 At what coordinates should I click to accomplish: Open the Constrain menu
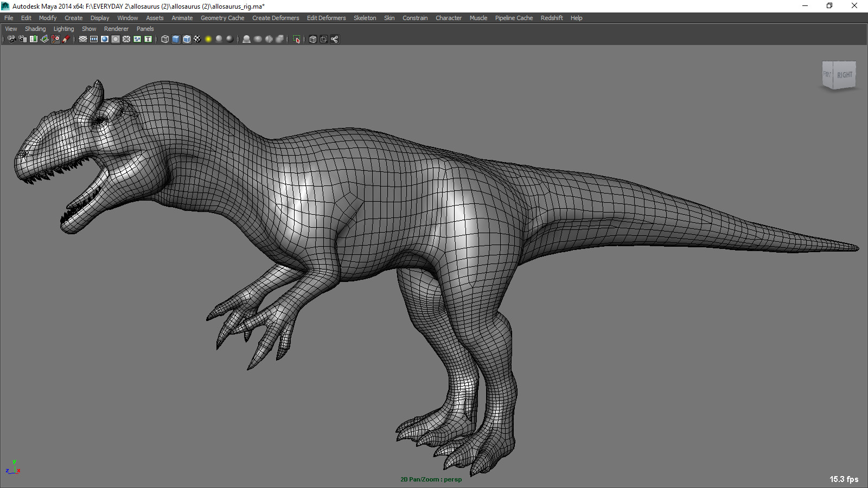click(x=415, y=18)
